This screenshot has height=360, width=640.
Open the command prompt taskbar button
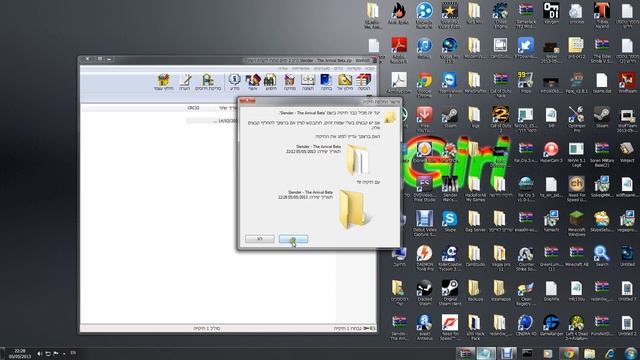point(527,353)
